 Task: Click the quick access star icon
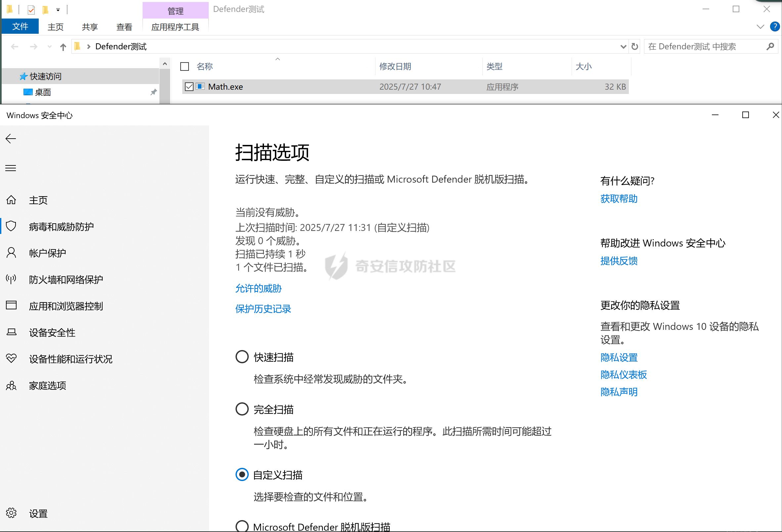[23, 76]
